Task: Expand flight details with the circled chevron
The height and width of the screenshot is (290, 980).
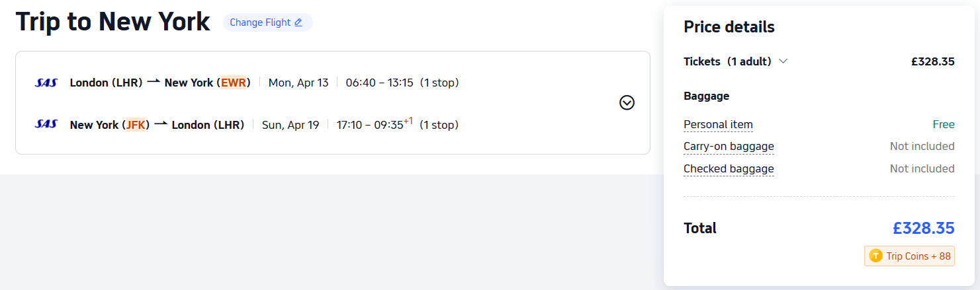Action: (x=627, y=102)
